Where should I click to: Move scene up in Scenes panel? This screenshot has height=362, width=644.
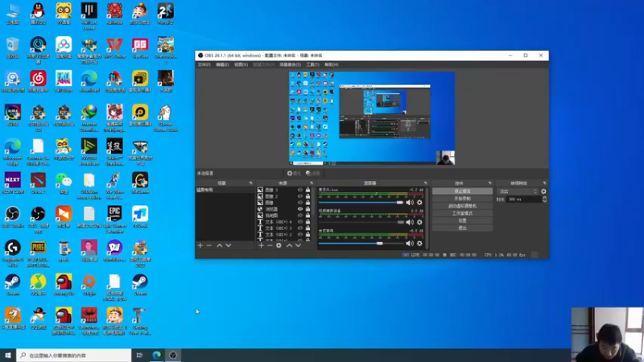pyautogui.click(x=219, y=245)
